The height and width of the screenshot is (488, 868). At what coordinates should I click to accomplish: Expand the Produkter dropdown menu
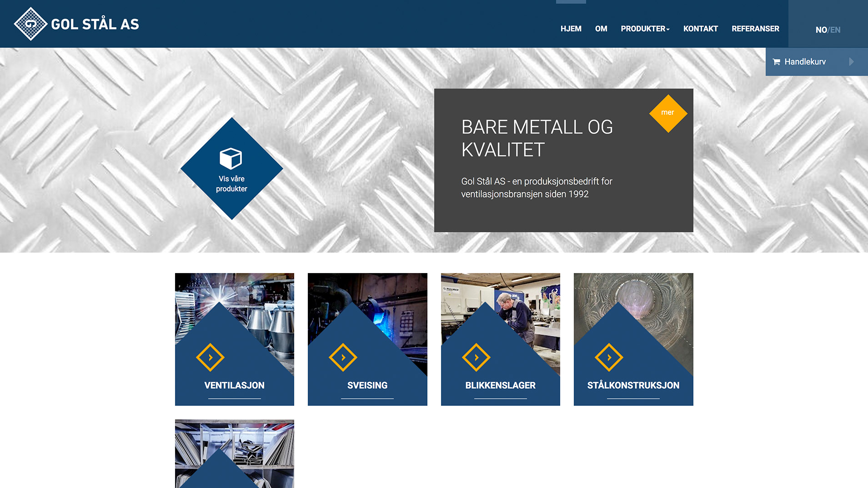[x=645, y=29]
